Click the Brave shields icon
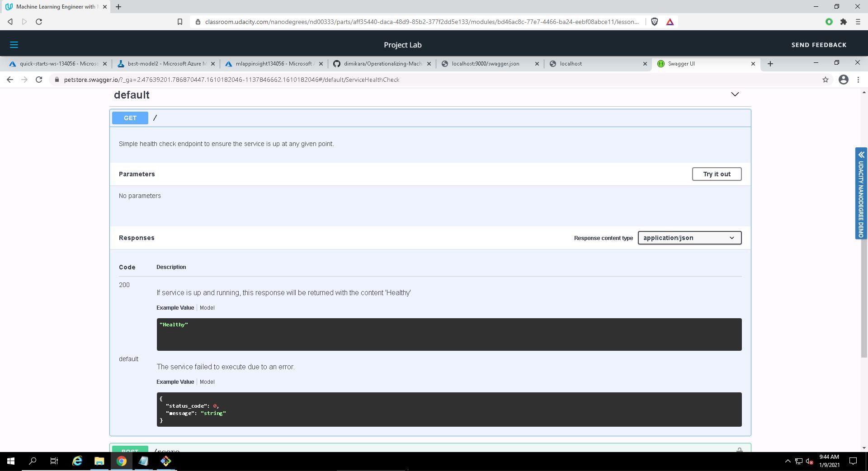This screenshot has height=471, width=868. [x=654, y=22]
